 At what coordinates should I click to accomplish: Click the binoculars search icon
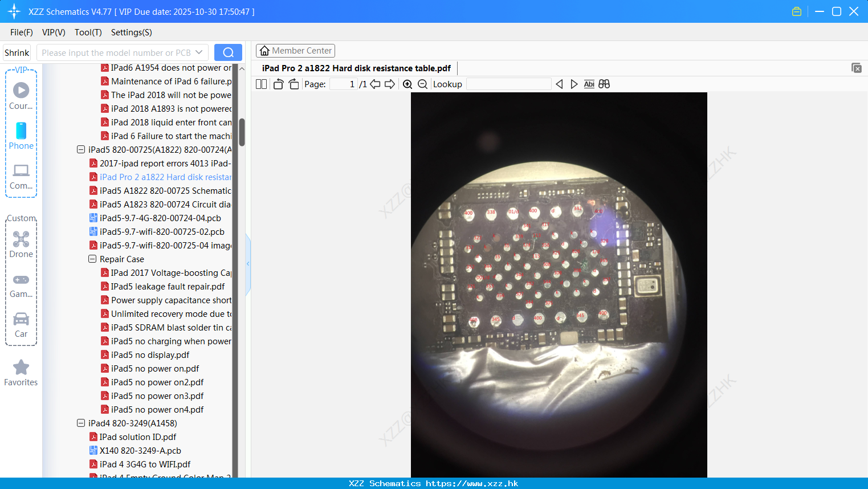coord(604,84)
